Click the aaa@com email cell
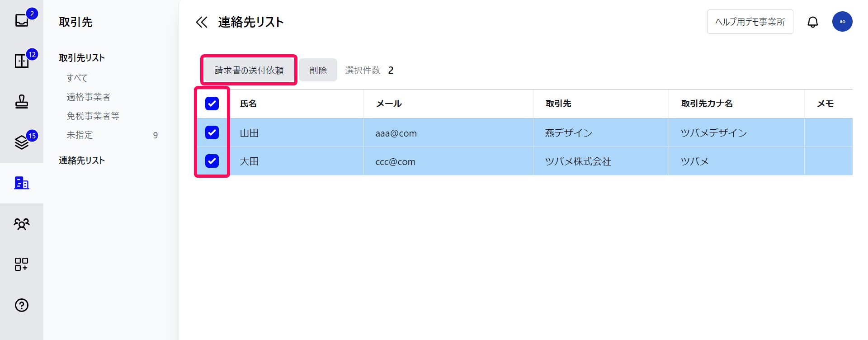The image size is (868, 340). 448,133
